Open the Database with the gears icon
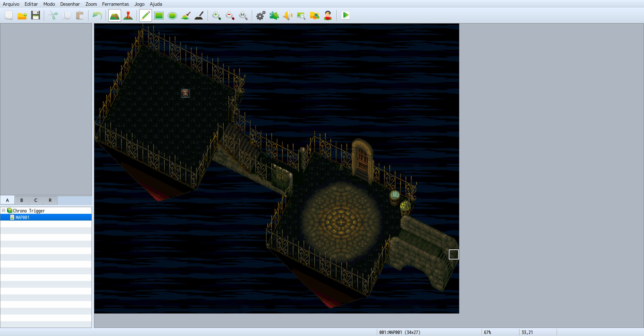This screenshot has width=644, height=336. click(261, 15)
